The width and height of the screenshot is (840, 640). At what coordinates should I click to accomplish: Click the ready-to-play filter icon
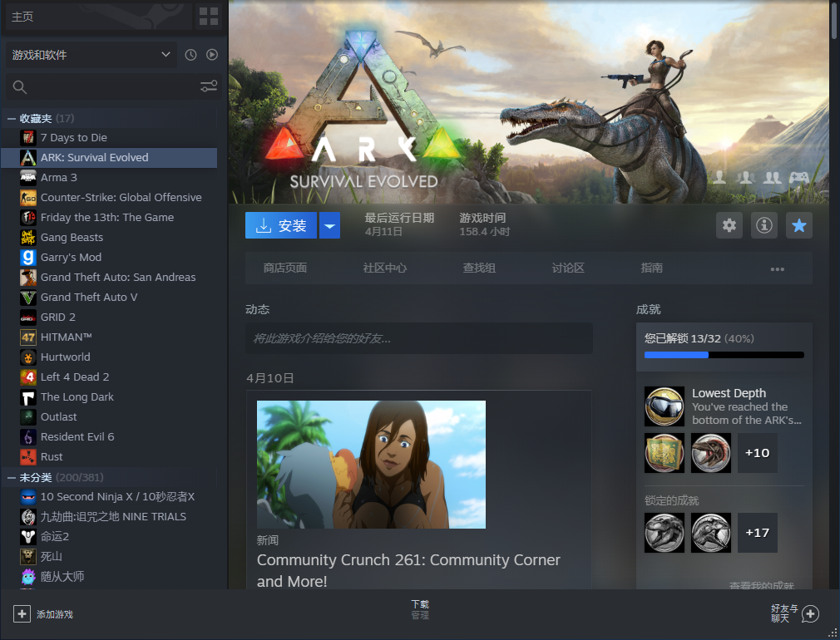click(212, 55)
